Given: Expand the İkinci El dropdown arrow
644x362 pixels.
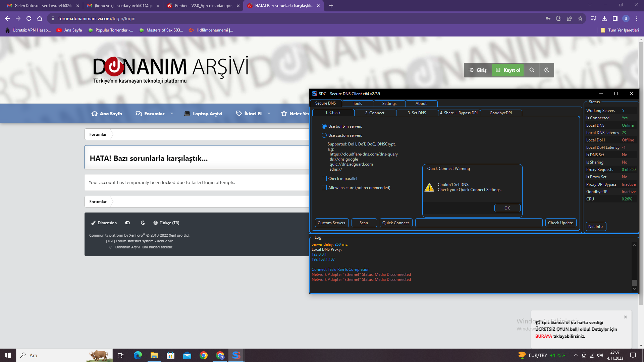Looking at the screenshot, I should [269, 114].
